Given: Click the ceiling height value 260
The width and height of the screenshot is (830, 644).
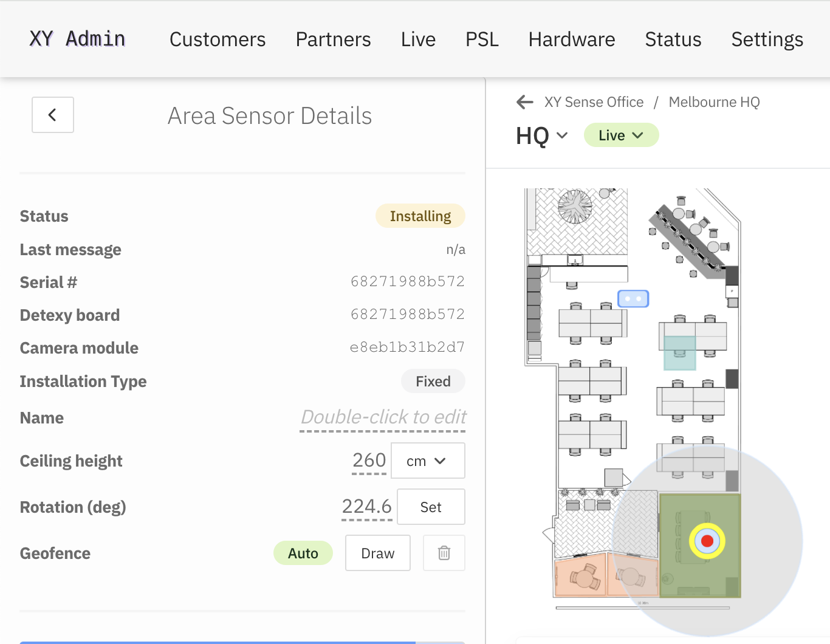Looking at the screenshot, I should [x=369, y=461].
